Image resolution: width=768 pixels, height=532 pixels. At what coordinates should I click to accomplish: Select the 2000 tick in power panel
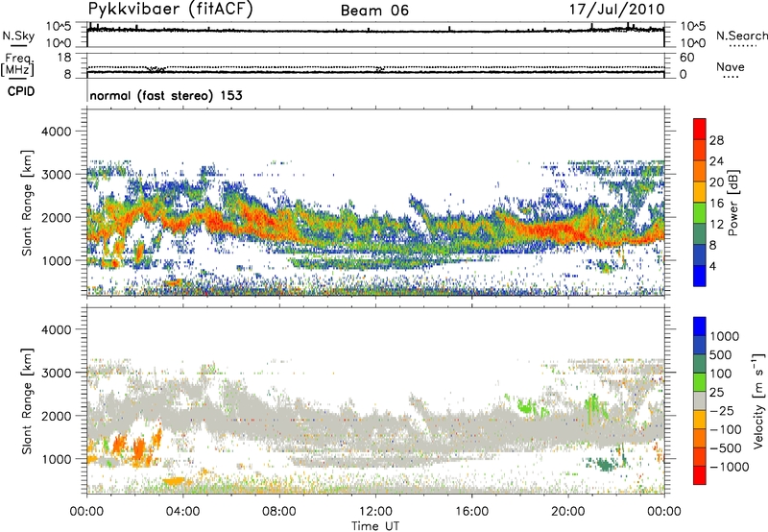click(56, 217)
